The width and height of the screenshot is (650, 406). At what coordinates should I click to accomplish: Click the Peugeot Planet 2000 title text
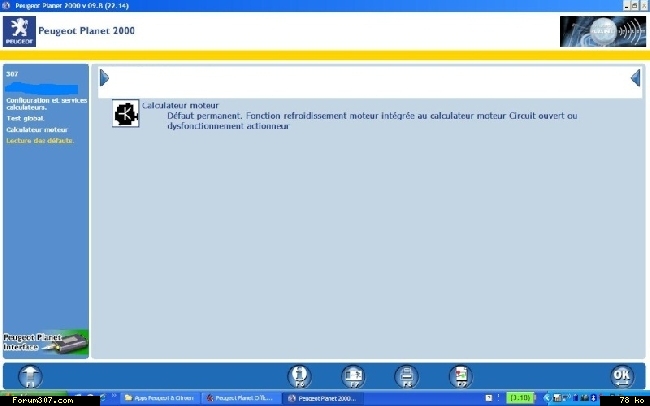86,31
